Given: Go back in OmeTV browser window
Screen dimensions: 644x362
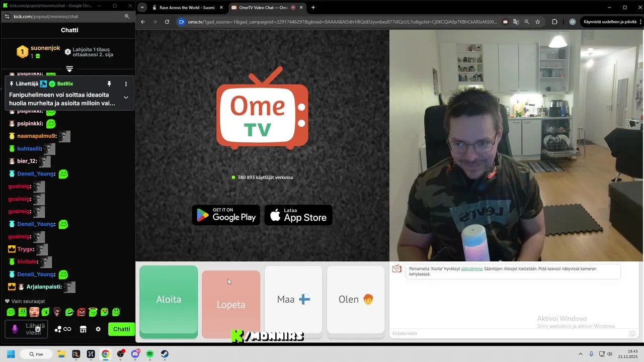Looking at the screenshot, I should click(x=143, y=22).
